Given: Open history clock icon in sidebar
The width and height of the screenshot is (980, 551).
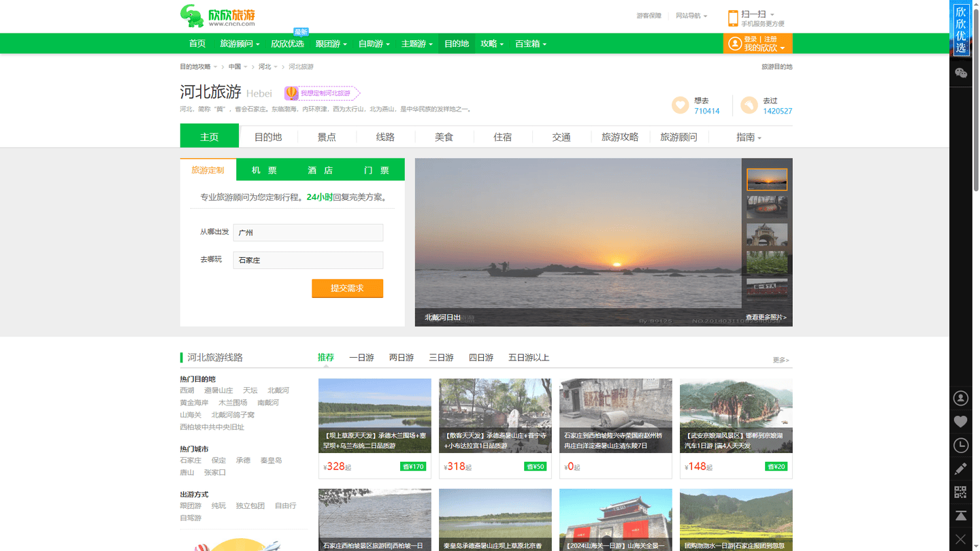Looking at the screenshot, I should pos(961,446).
